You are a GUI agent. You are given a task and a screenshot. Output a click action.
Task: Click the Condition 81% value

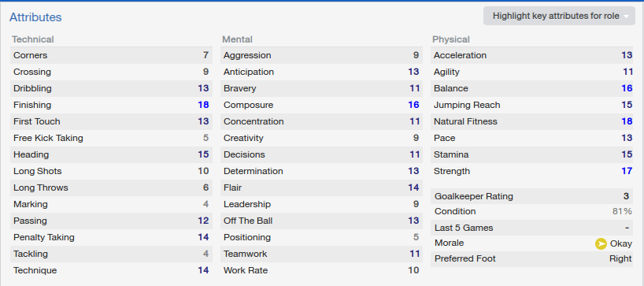[x=622, y=211]
